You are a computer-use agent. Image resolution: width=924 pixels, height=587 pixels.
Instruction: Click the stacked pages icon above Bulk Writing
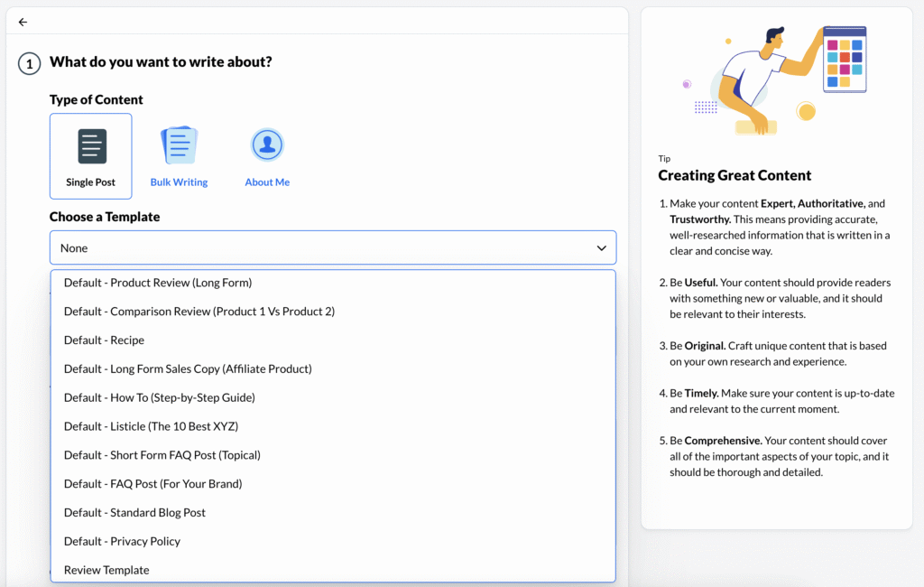pyautogui.click(x=179, y=143)
